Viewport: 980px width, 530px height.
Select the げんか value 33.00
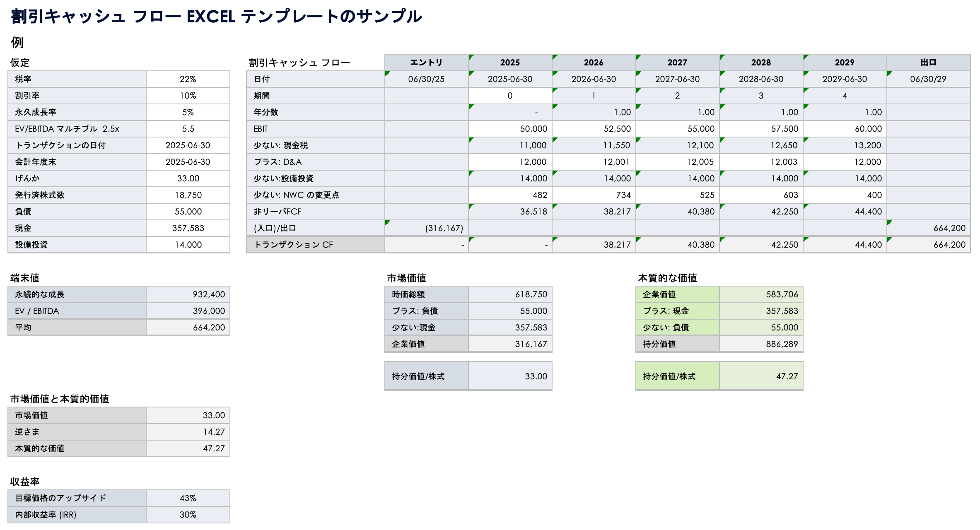point(188,178)
